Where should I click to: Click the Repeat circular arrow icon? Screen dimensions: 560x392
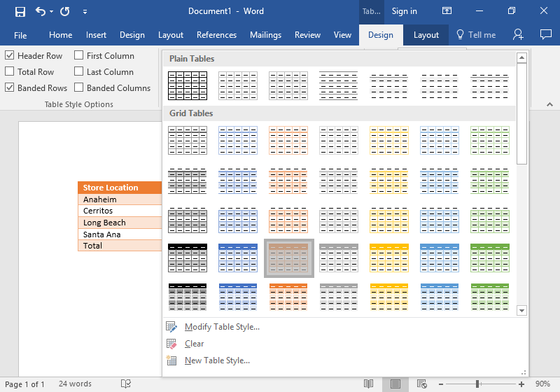click(65, 11)
